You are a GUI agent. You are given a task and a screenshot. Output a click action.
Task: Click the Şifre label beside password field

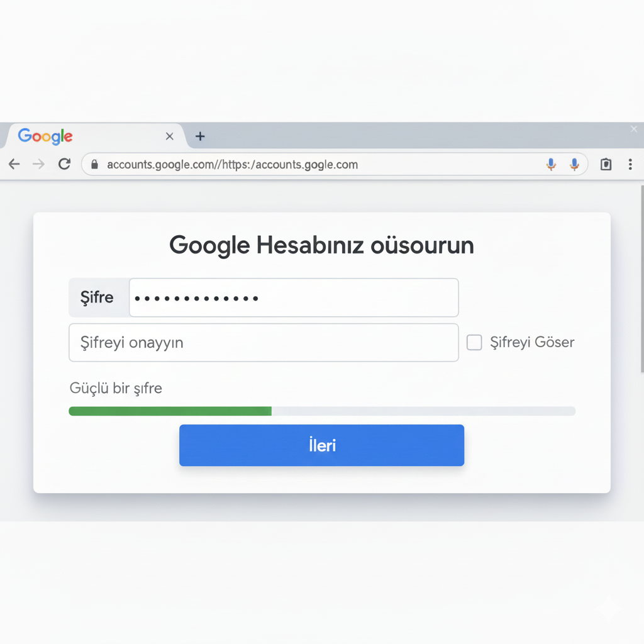tap(97, 297)
